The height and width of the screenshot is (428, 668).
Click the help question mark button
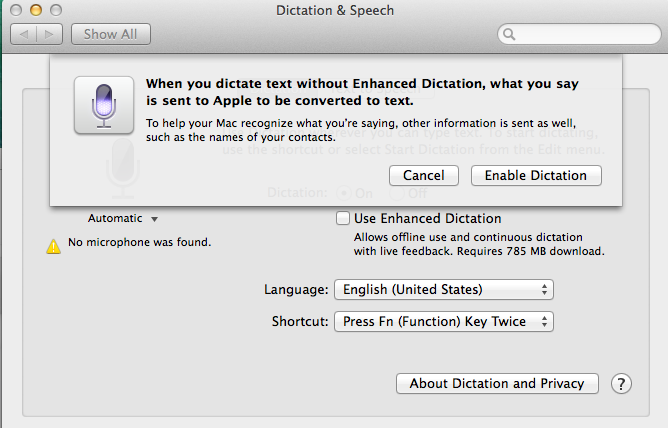pyautogui.click(x=621, y=384)
